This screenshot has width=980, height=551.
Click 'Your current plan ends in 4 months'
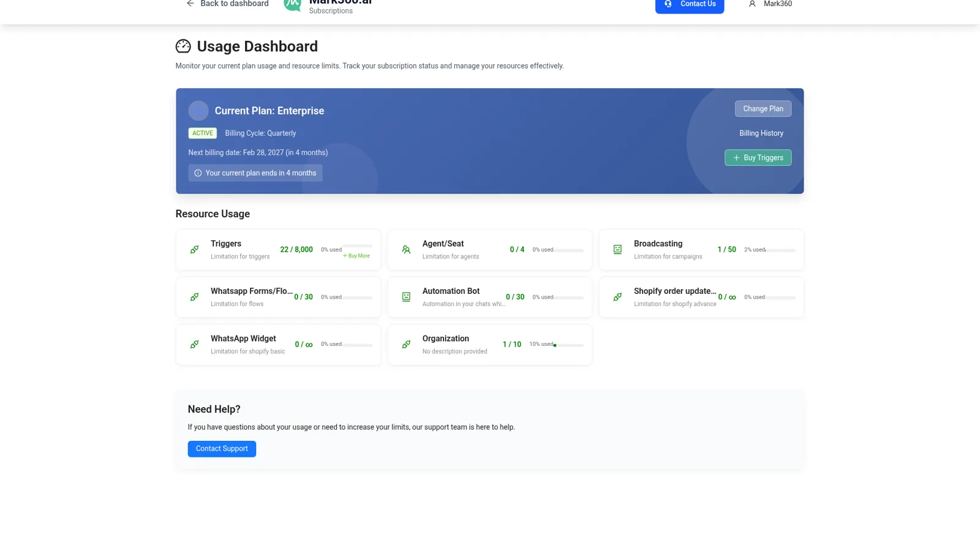261,173
